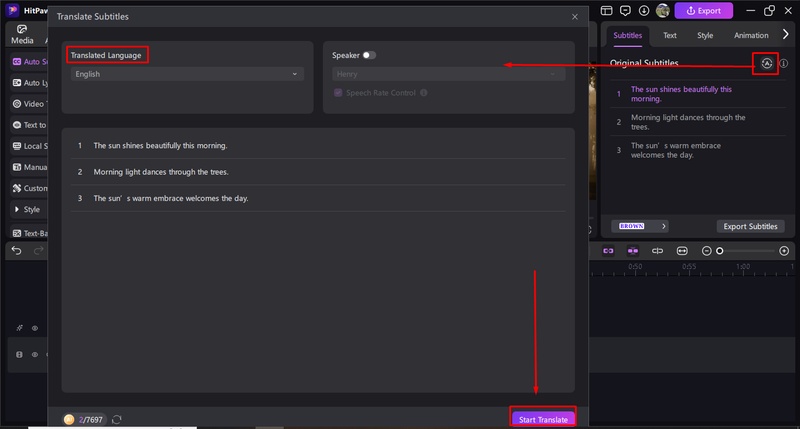Image resolution: width=800 pixels, height=429 pixels.
Task: Click the info icon next to Original Subtitles
Action: (784, 63)
